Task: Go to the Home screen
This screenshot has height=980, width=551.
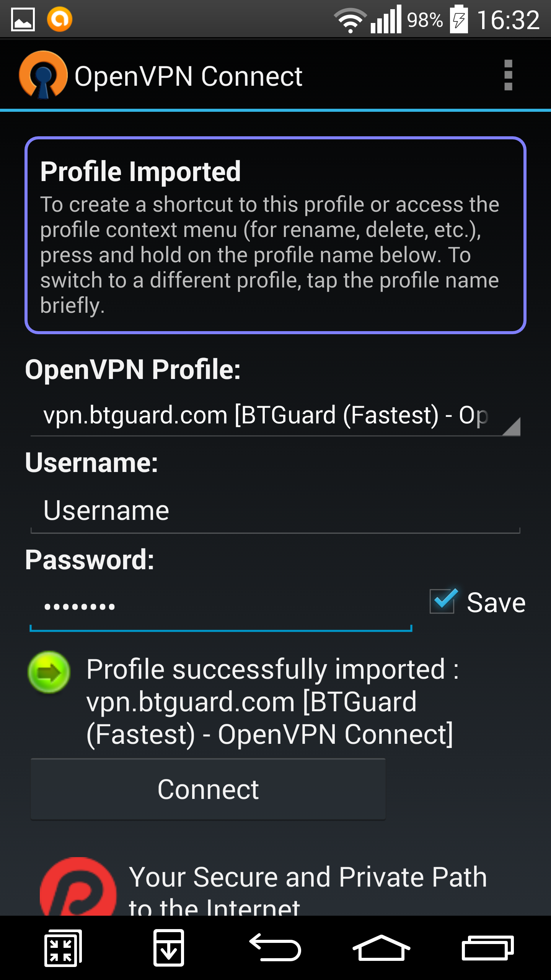Action: point(381,947)
